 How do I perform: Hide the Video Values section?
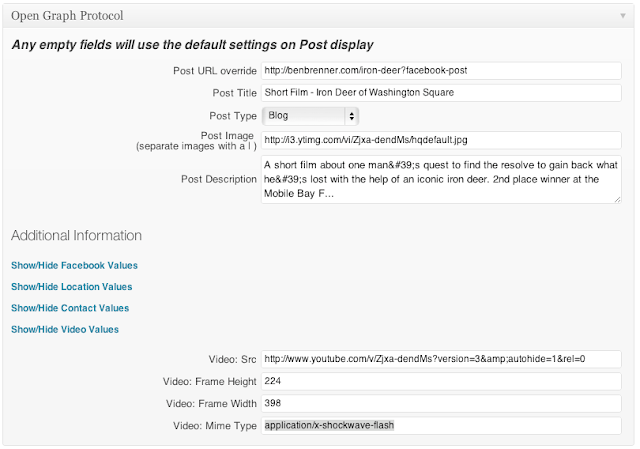pos(65,329)
